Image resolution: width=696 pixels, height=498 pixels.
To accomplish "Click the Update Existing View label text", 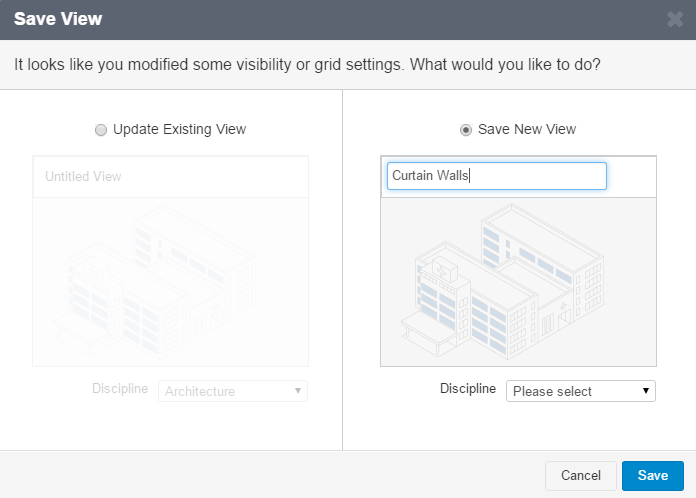I will pyautogui.click(x=179, y=129).
